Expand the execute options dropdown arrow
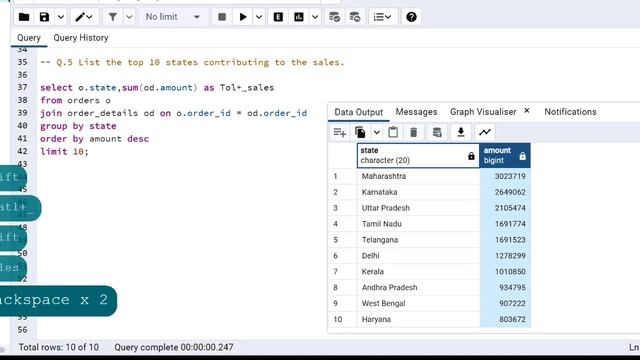Viewport: 640px width, 360px height. click(259, 17)
